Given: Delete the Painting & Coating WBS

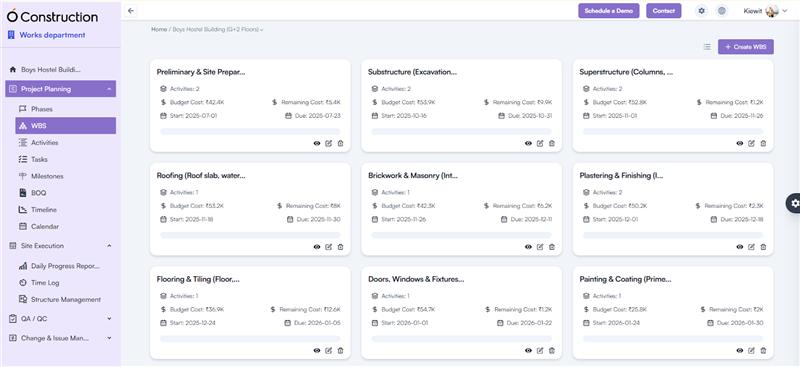Looking at the screenshot, I should coord(763,351).
